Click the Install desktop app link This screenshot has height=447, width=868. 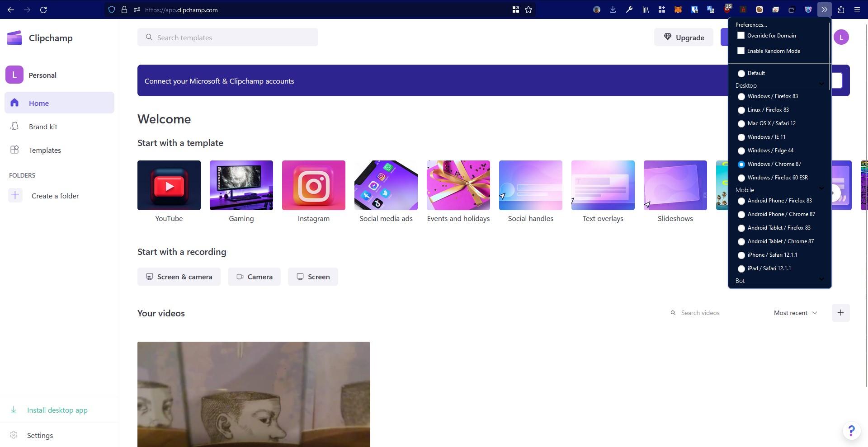coord(57,410)
